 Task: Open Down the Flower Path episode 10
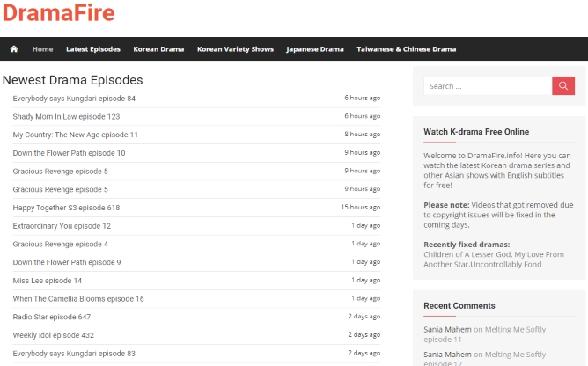[69, 153]
